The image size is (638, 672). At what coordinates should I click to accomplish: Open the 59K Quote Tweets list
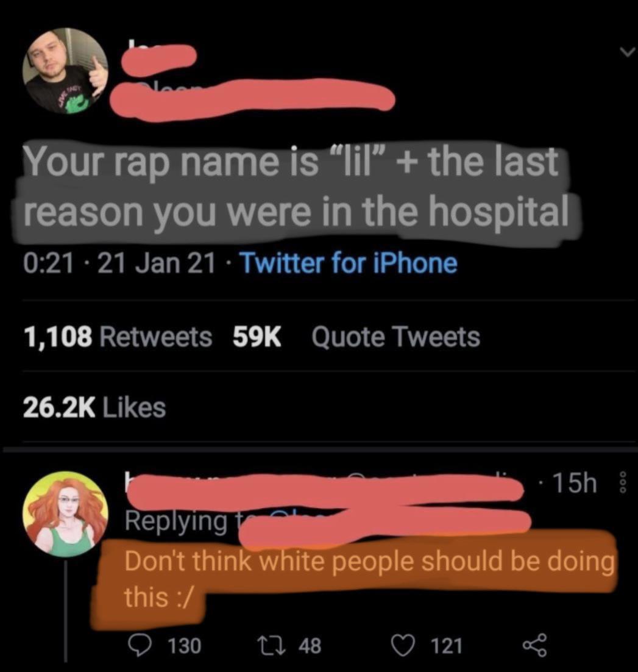(356, 337)
